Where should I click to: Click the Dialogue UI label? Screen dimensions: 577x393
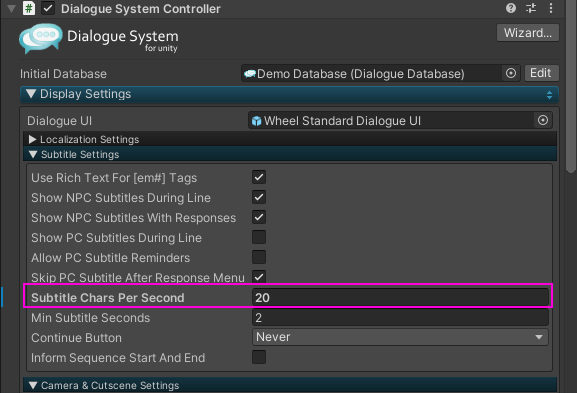(59, 121)
